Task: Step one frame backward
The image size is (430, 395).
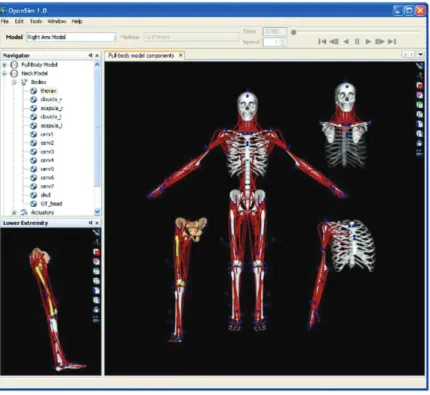Action: pyautogui.click(x=334, y=41)
